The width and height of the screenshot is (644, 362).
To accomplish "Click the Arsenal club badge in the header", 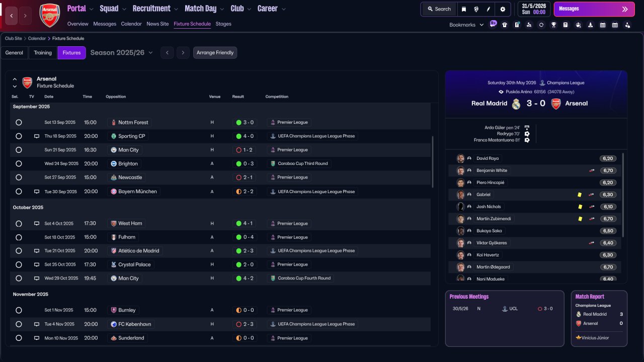I will pyautogui.click(x=49, y=15).
